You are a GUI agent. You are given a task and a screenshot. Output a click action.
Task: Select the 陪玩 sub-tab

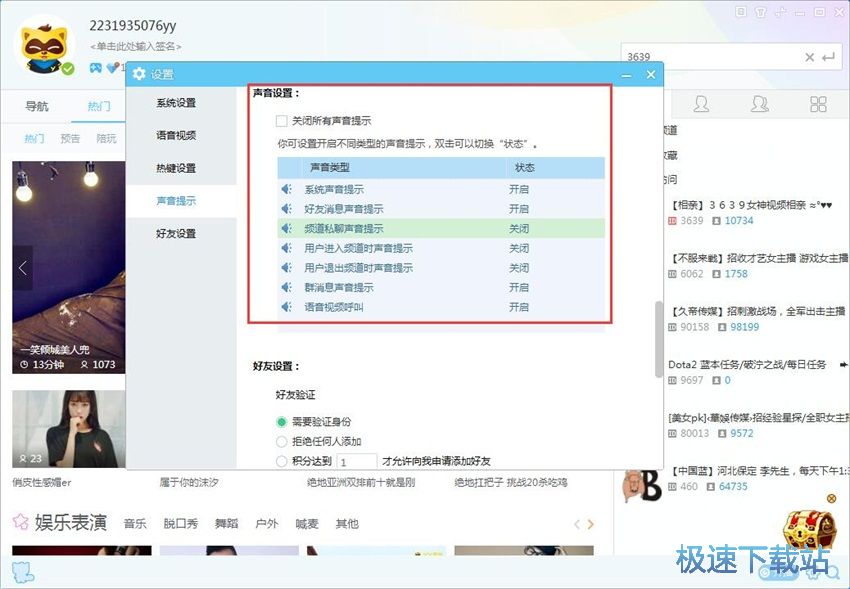(x=106, y=139)
